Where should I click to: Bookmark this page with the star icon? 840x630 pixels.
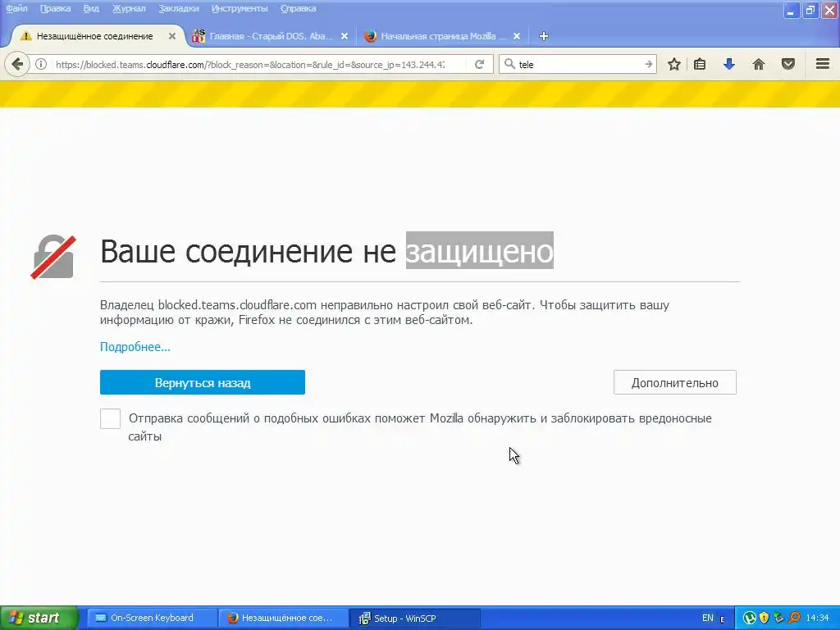(674, 64)
